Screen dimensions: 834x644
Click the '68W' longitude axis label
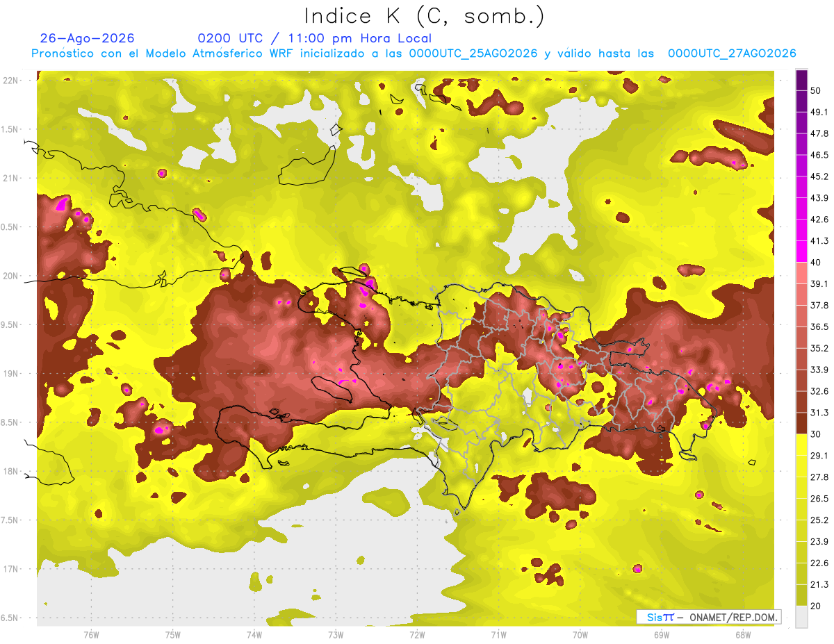(x=743, y=635)
